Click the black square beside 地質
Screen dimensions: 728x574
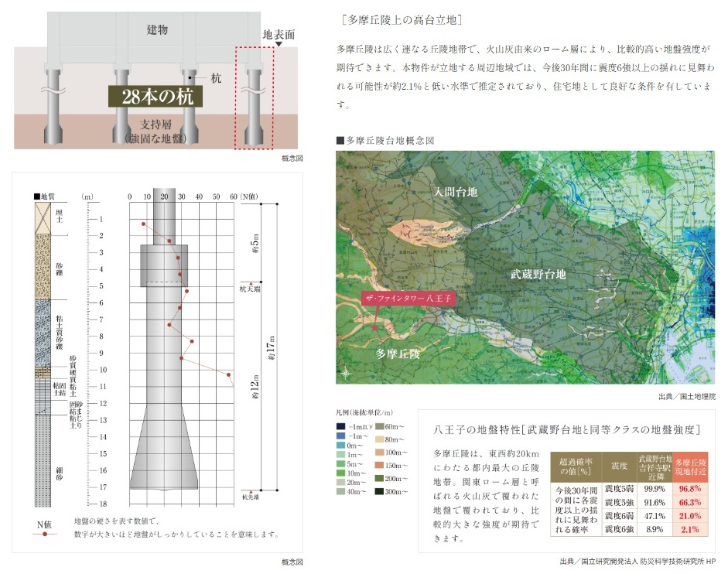pos(36,196)
